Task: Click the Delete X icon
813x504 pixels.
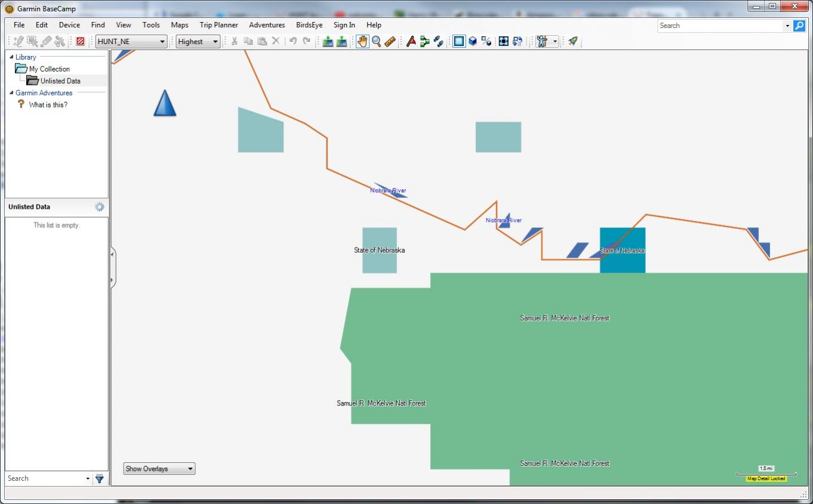Action: [x=276, y=41]
